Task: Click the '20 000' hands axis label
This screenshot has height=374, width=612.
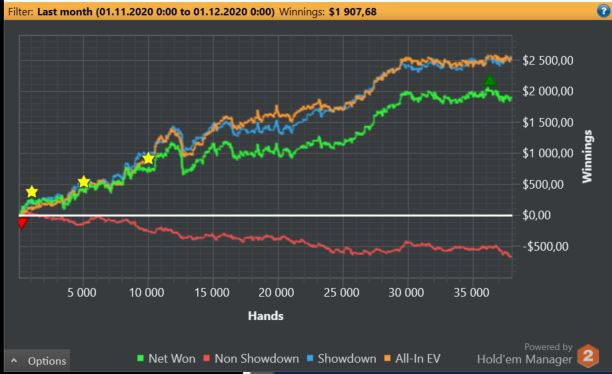Action: (x=276, y=292)
